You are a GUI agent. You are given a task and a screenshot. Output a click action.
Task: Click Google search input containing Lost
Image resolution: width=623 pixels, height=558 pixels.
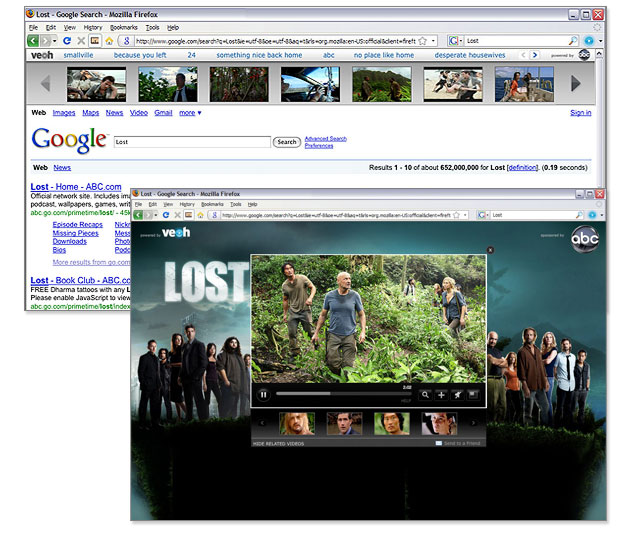tap(192, 142)
